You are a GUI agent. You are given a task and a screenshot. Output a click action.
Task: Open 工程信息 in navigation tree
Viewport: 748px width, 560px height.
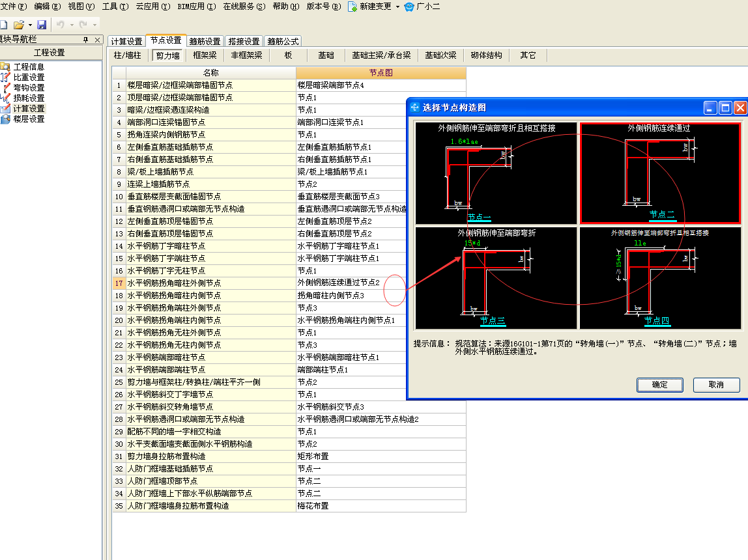[29, 66]
